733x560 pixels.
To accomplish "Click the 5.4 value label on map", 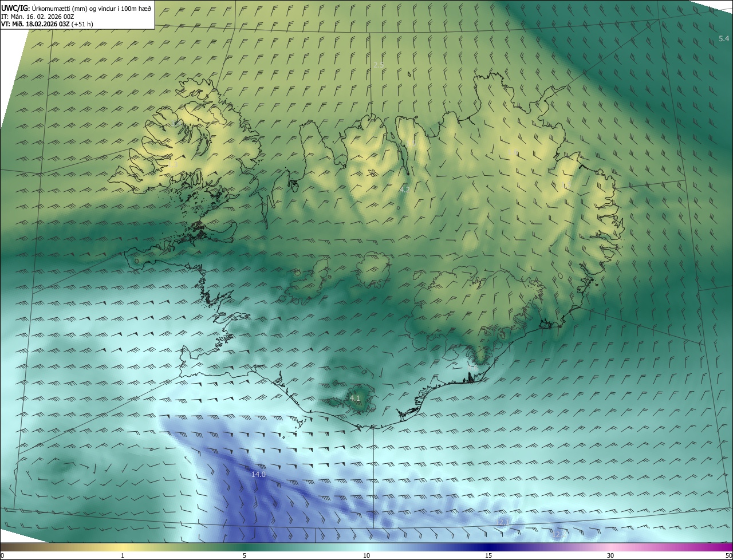I will point(724,38).
